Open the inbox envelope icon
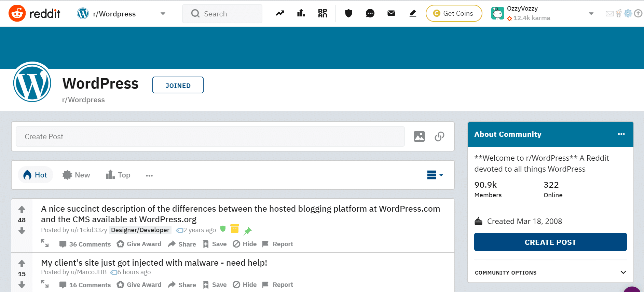The height and width of the screenshot is (292, 644). click(391, 13)
